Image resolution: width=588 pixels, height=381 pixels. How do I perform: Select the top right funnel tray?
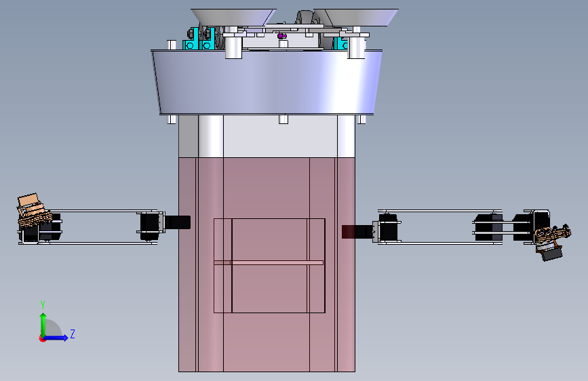356,18
